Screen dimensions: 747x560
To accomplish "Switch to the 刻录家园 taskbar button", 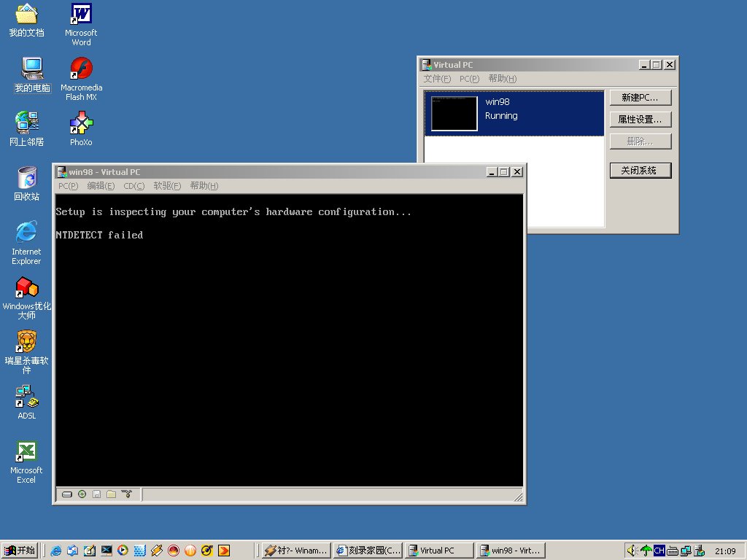I will (x=368, y=551).
